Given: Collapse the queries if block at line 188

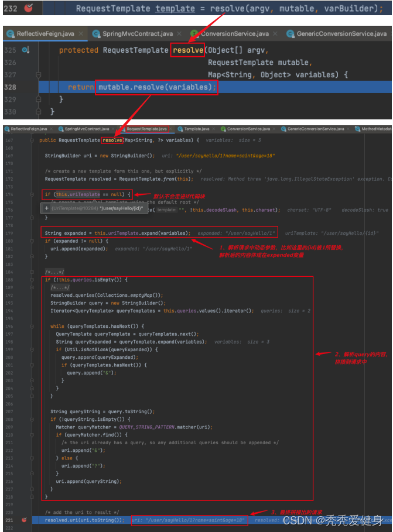Looking at the screenshot, I should 32,280.
